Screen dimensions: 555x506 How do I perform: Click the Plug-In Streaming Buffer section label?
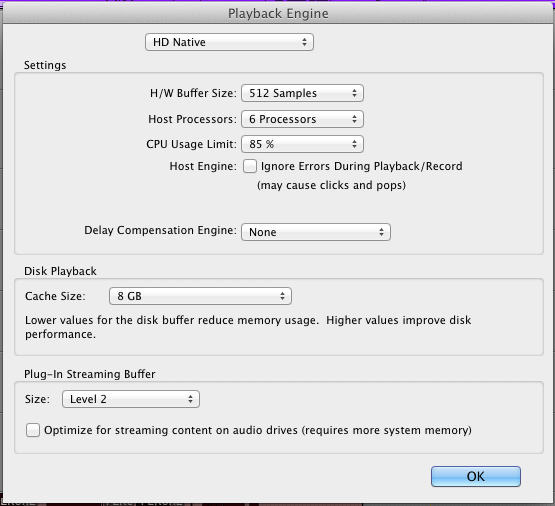pyautogui.click(x=90, y=374)
